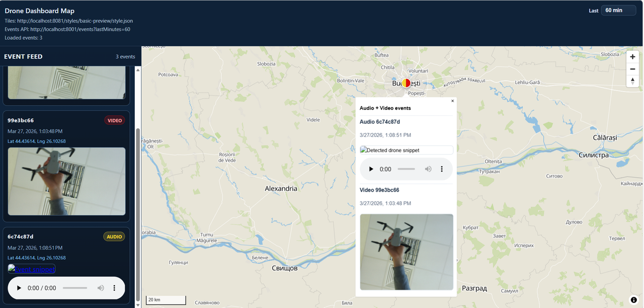Screen dimensions: 644x308
Task: Reset map bearing with compass button
Action: 632,81
